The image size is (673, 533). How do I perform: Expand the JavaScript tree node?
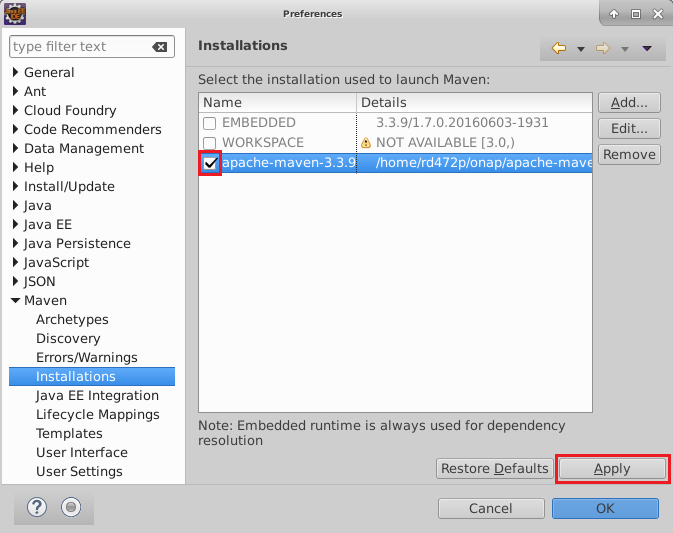(x=15, y=262)
